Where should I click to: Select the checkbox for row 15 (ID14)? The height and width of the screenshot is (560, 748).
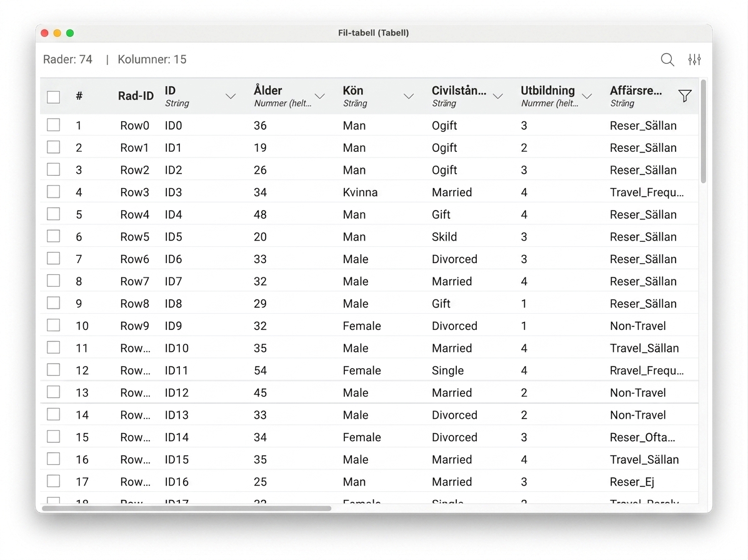(54, 436)
